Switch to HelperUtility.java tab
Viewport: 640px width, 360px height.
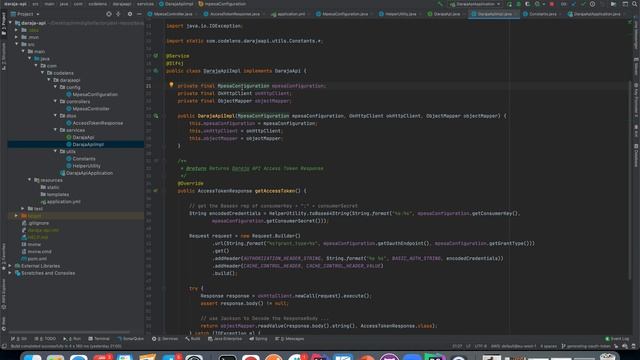click(400, 14)
